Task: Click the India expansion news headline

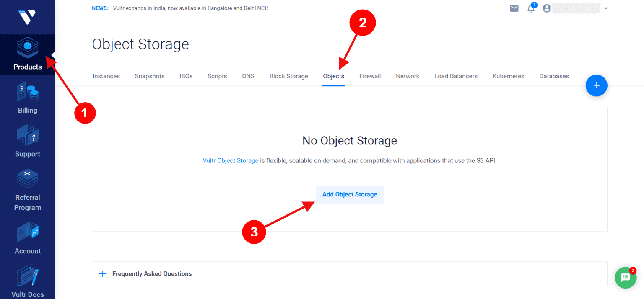Action: (x=190, y=8)
